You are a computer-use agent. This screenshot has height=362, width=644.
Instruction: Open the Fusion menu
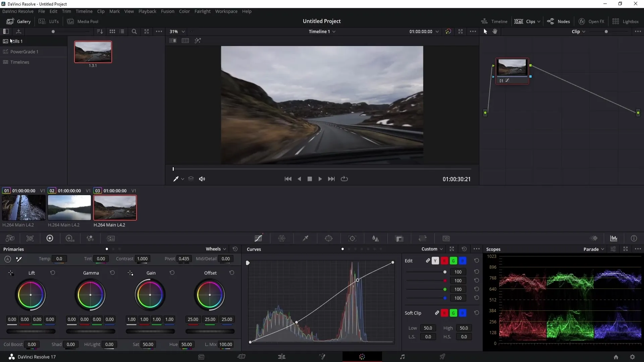pos(167,11)
